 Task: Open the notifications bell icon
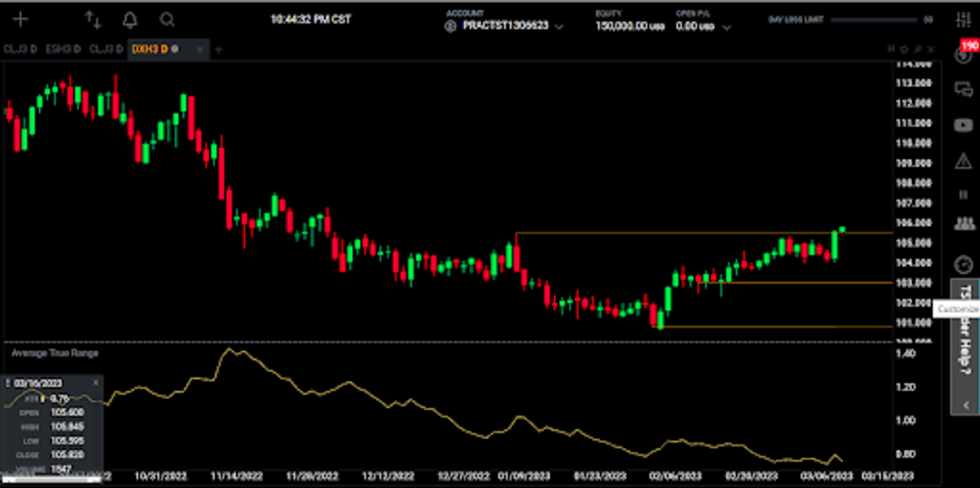pyautogui.click(x=130, y=20)
